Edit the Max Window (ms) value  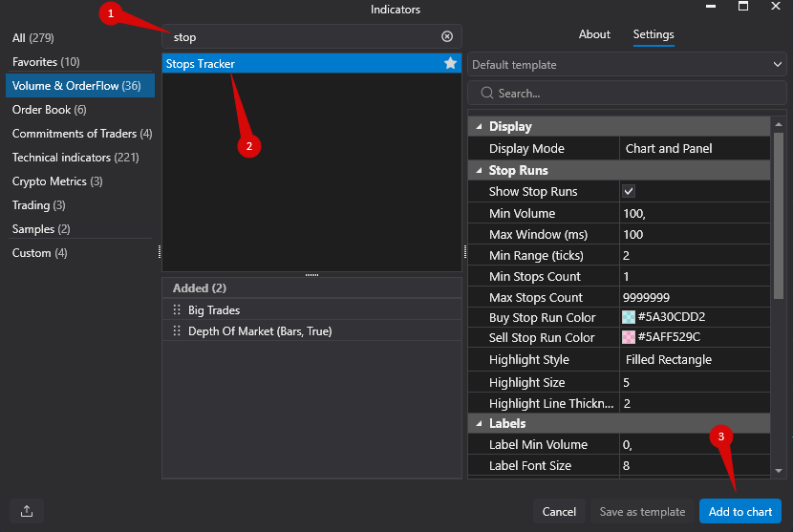coord(695,234)
